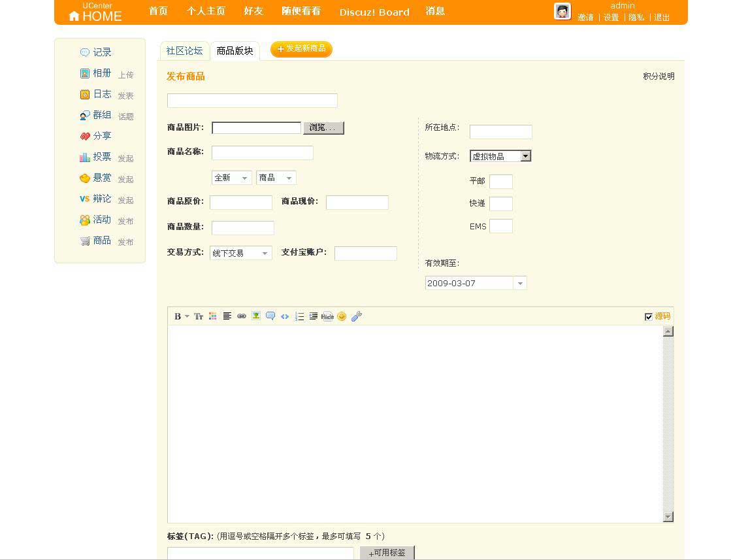Click the Hide content icon
Image resolution: width=731 pixels, height=560 pixels.
point(327,316)
